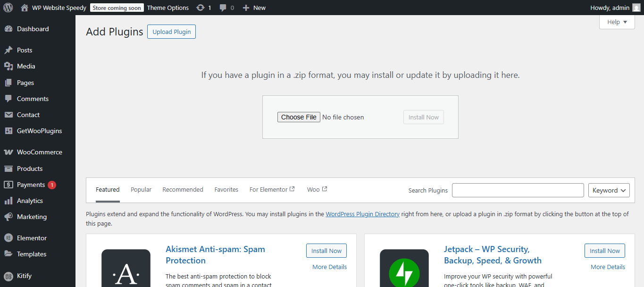Click the Jetpack plugin logo
This screenshot has height=287, width=644.
[x=404, y=268]
